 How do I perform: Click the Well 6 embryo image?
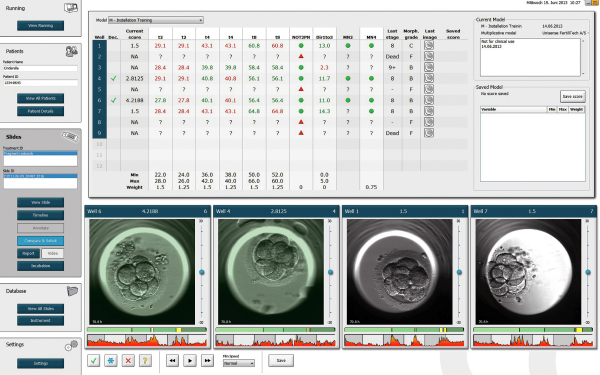[142, 272]
